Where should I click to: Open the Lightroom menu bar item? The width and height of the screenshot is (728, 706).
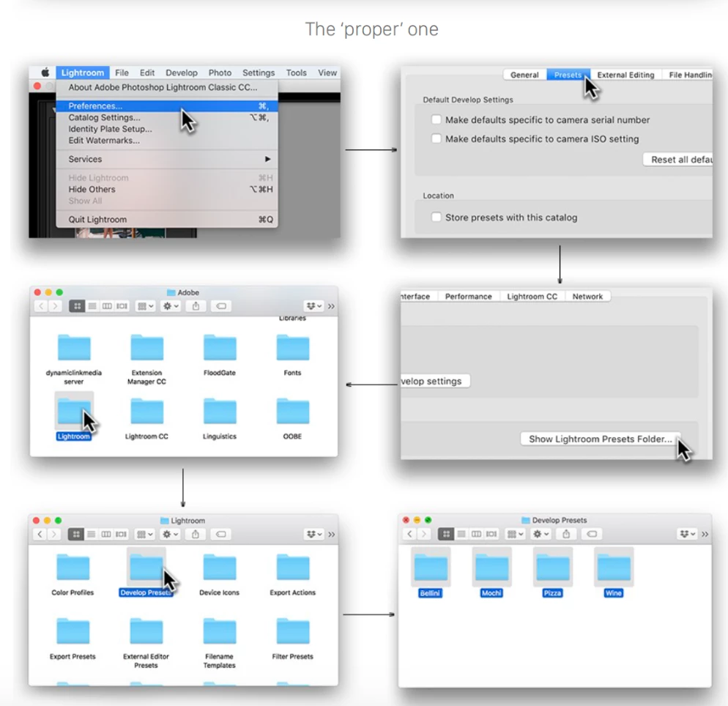click(83, 73)
